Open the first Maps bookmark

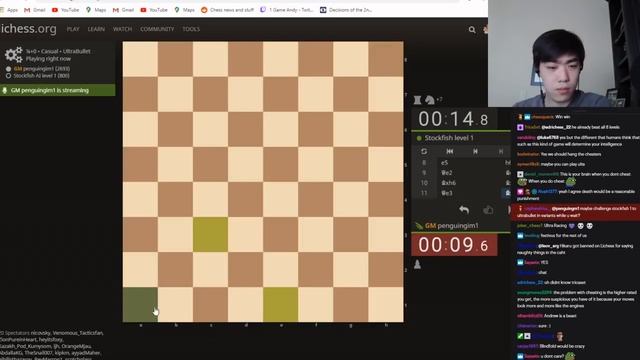click(96, 10)
